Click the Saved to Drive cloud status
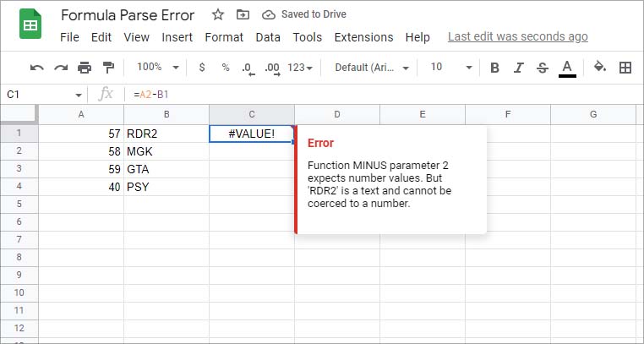 (304, 14)
